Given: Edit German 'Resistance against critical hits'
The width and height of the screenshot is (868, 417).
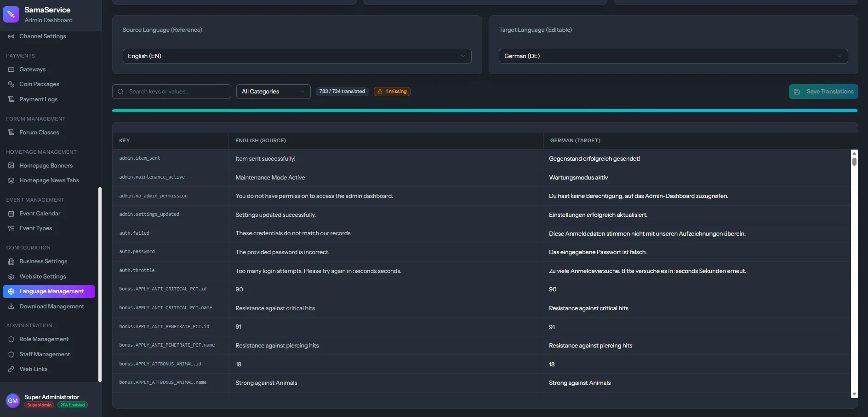Looking at the screenshot, I should pyautogui.click(x=588, y=308).
